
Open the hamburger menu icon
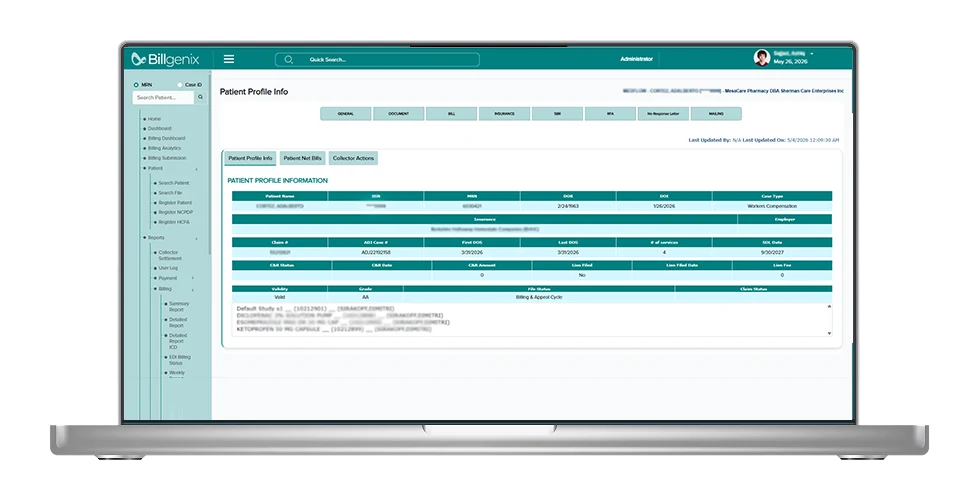click(229, 59)
